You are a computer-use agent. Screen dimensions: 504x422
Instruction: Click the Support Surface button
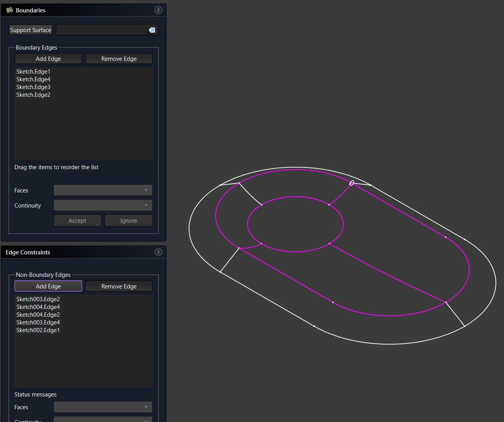tap(31, 30)
